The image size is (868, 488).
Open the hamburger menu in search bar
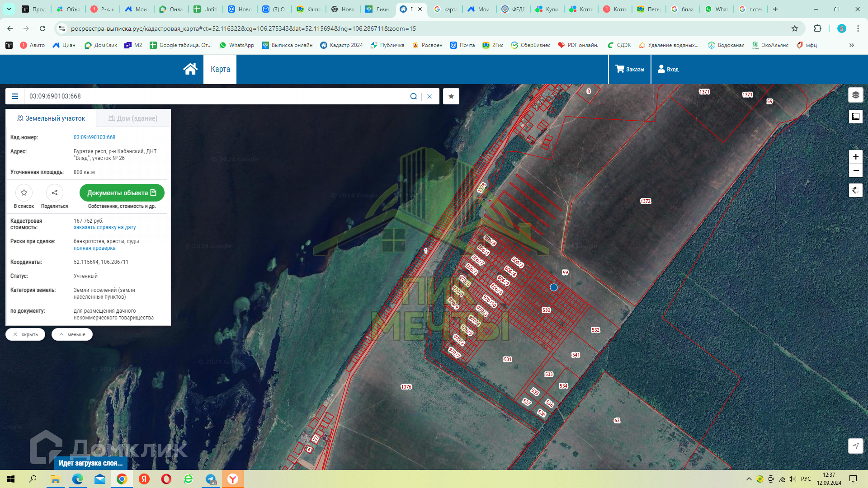pyautogui.click(x=15, y=96)
